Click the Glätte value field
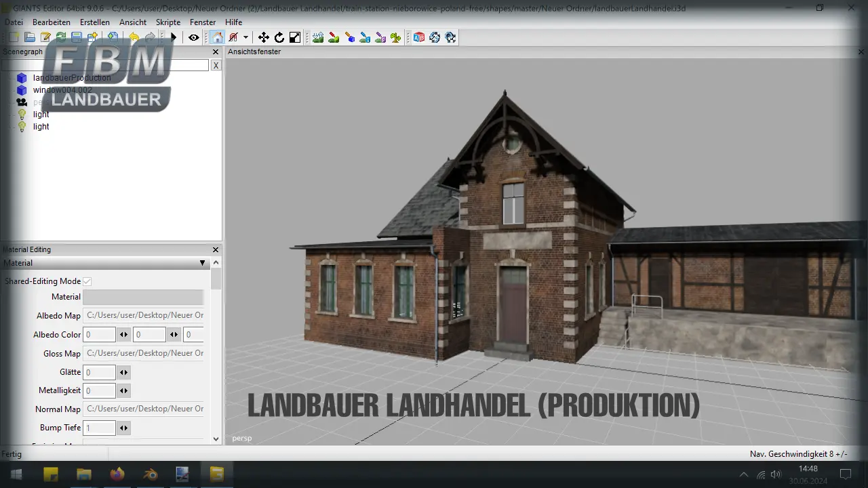Viewport: 868px width, 488px height. pos(99,372)
